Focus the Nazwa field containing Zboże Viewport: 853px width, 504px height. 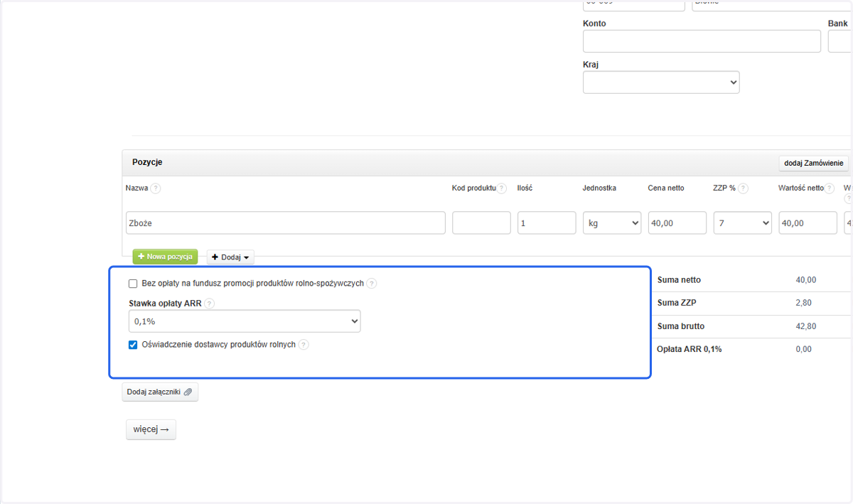coord(286,222)
